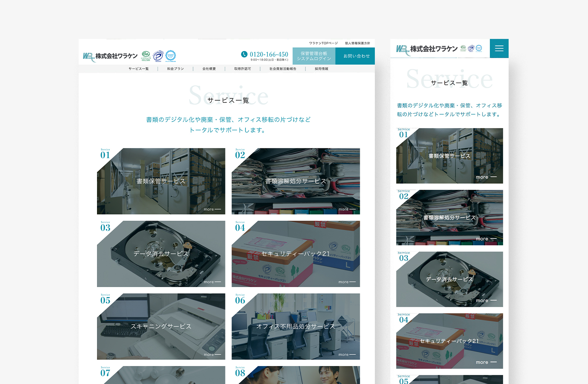Open the hamburger menu in mobile view
The width and height of the screenshot is (588, 384).
499,48
